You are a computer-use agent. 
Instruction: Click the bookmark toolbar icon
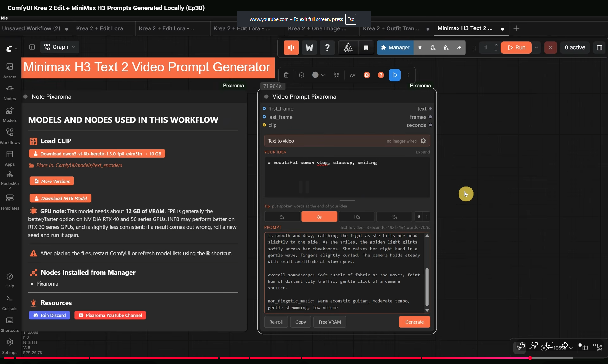pyautogui.click(x=366, y=47)
